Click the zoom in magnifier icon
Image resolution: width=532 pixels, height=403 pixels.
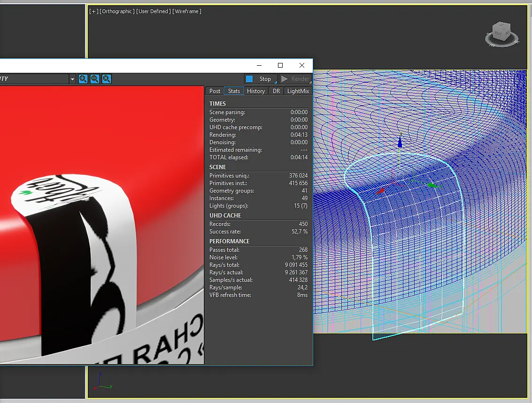[83, 79]
